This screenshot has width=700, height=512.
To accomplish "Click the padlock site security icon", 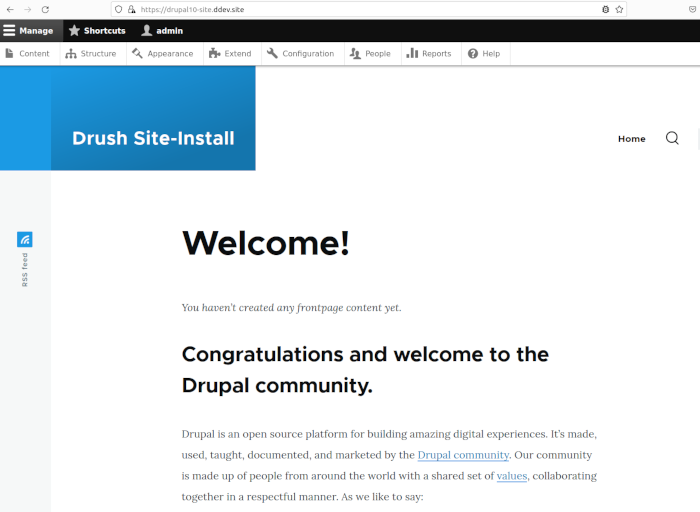I will 132,9.
